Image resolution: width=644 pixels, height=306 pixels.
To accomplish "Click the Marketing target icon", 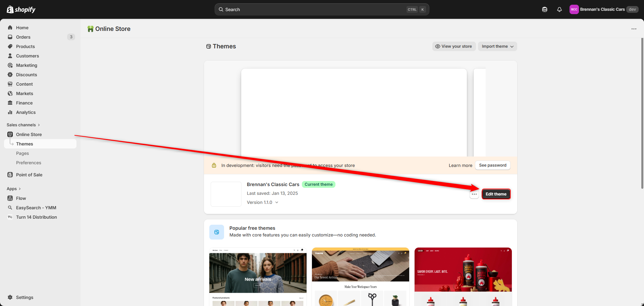I will click(x=10, y=65).
